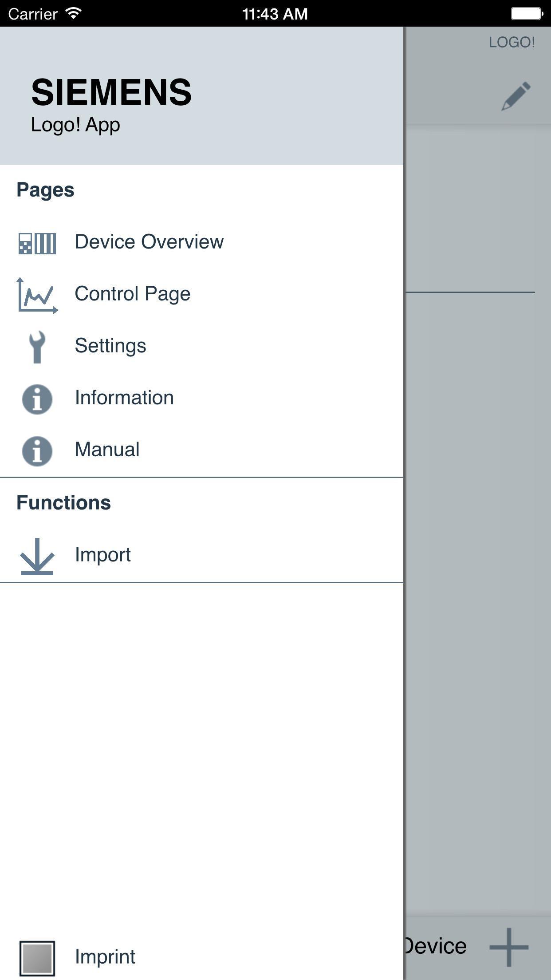Go to the Control Page entry

132,294
